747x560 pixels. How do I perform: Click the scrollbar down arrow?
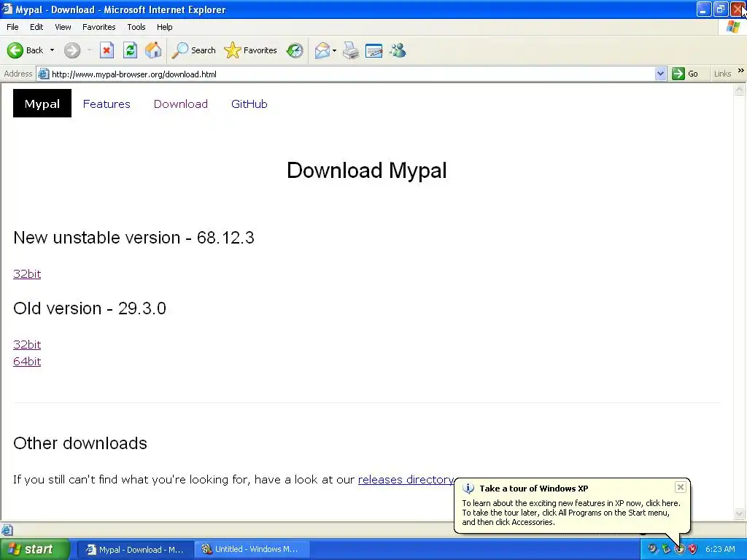click(740, 513)
